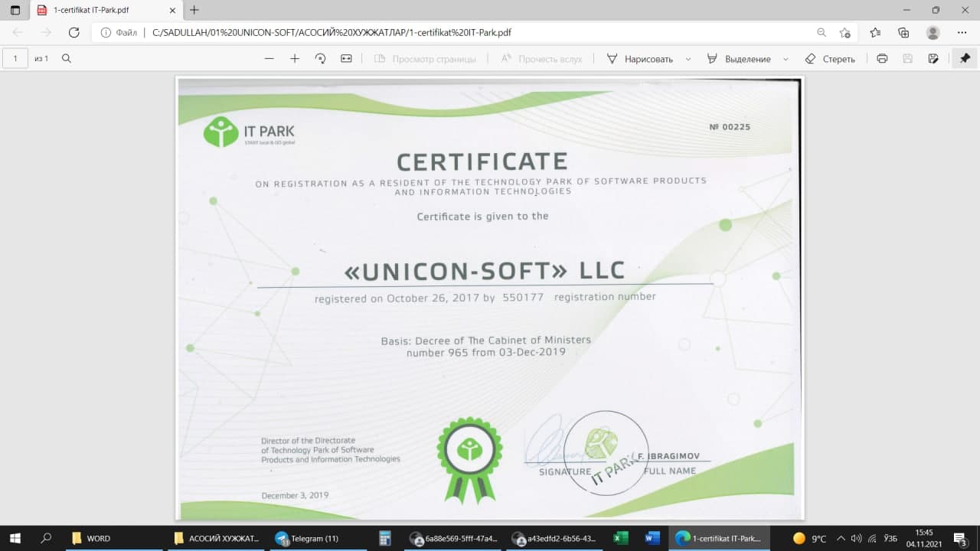This screenshot has width=980, height=551.
Task: Activate the Нарисовать draw tool
Action: [x=640, y=59]
